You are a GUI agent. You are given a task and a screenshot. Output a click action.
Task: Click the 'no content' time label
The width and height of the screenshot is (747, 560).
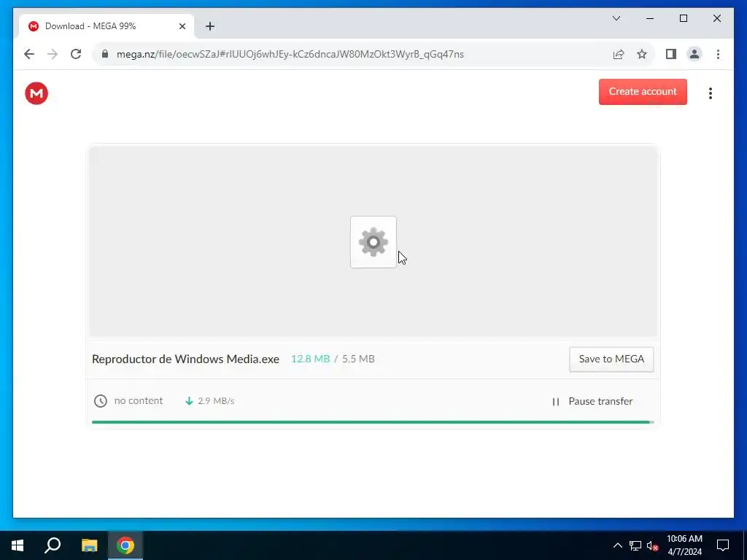click(x=139, y=401)
